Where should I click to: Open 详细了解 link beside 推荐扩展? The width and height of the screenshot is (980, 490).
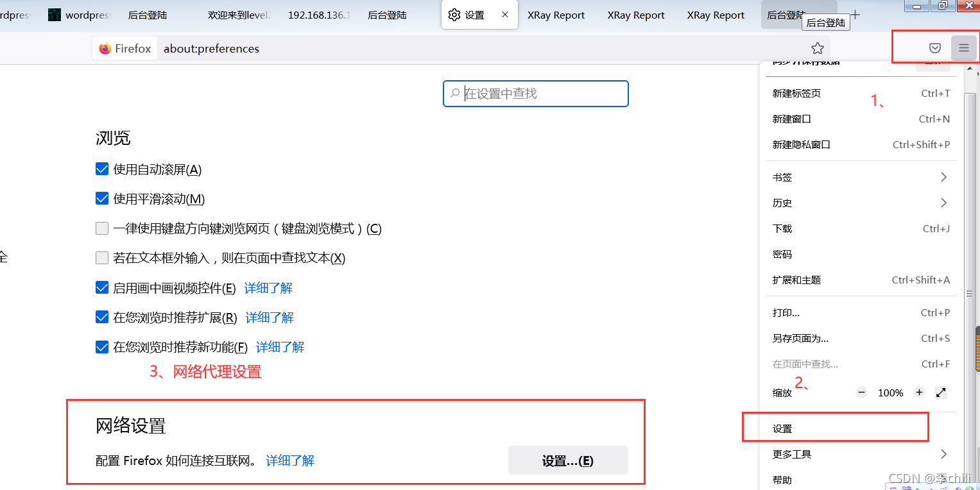(270, 317)
